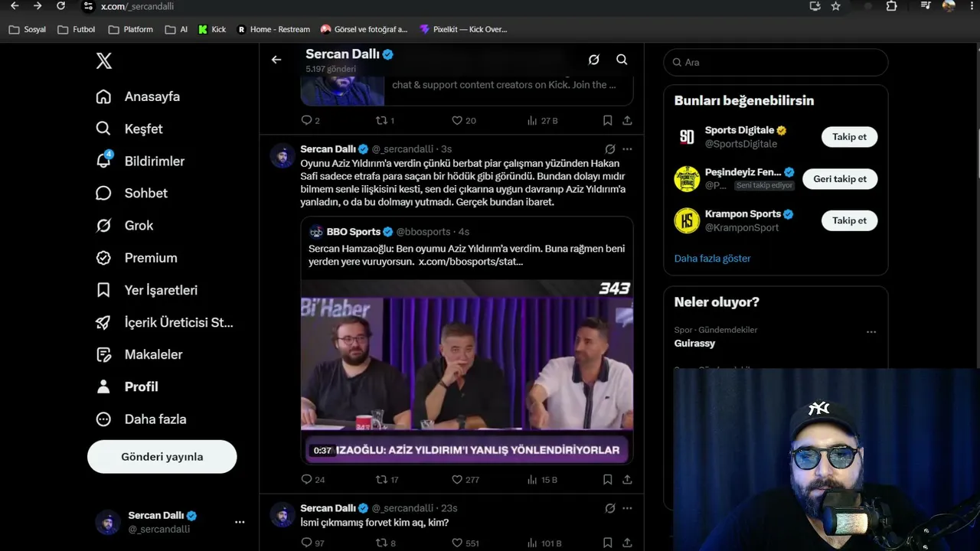Reload the page in the browser
The width and height of the screenshot is (980, 551).
pos(60,6)
